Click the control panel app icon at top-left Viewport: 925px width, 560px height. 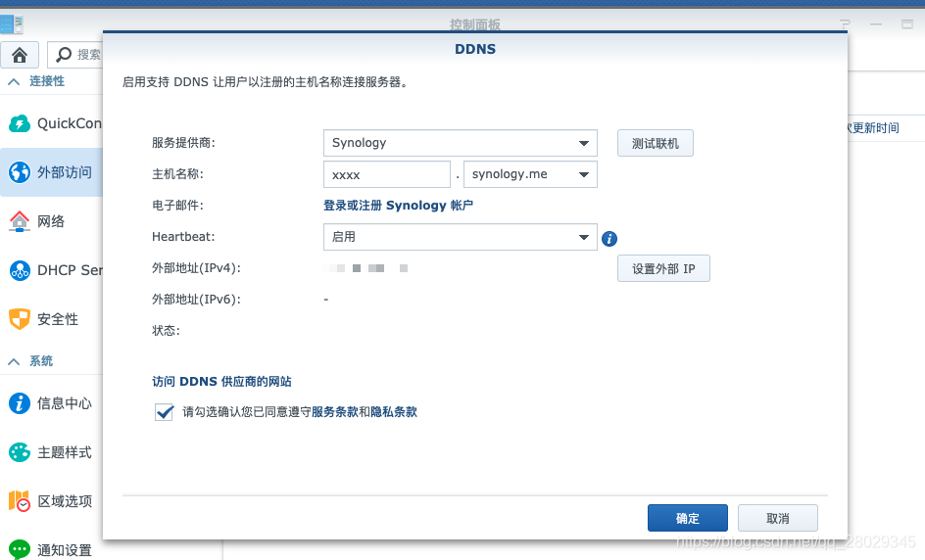(x=12, y=24)
